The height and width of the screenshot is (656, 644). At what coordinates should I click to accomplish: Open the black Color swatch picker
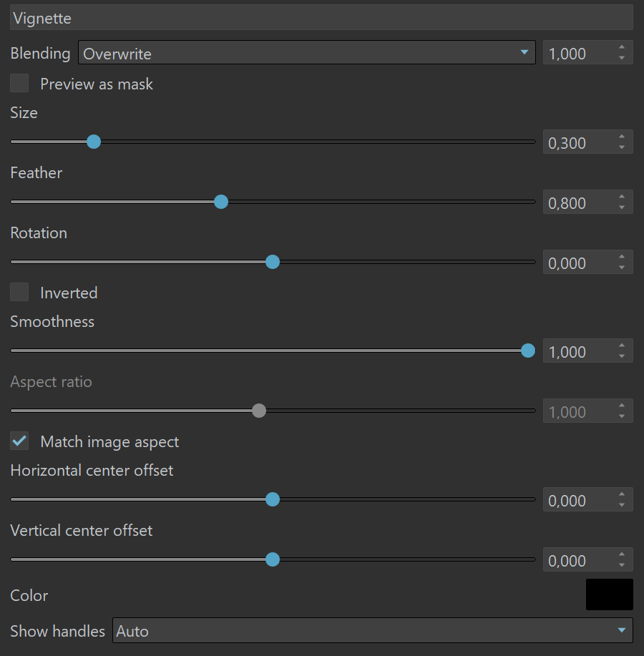tap(609, 594)
